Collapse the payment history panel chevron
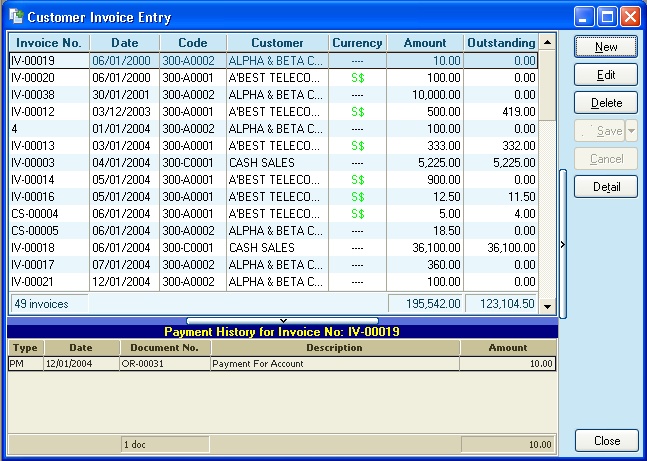The height and width of the screenshot is (461, 647). (283, 321)
